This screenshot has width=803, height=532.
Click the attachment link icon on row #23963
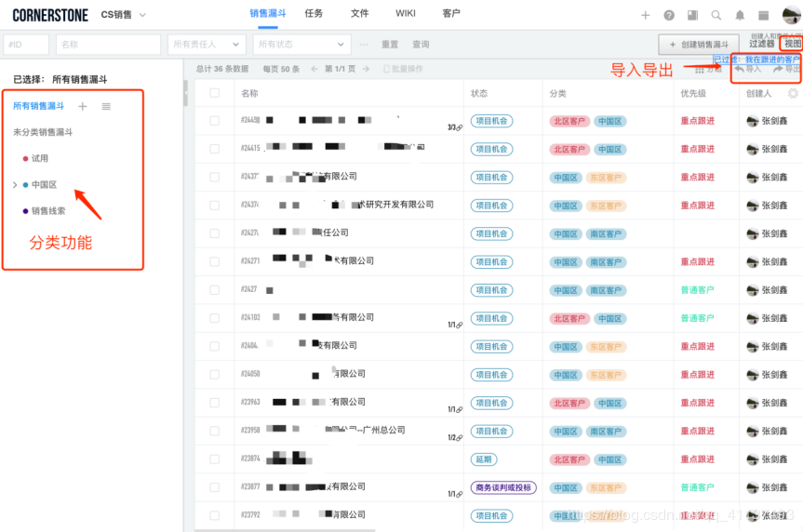tap(459, 409)
